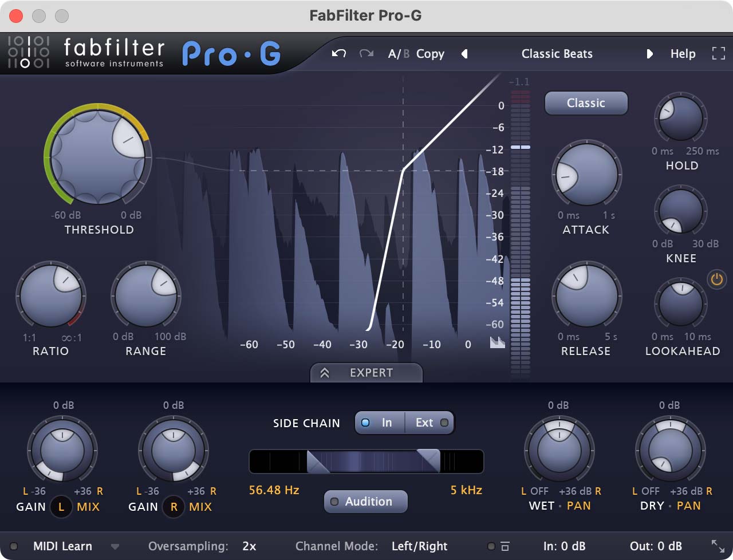Click the right Gain/Mix knob

(173, 449)
